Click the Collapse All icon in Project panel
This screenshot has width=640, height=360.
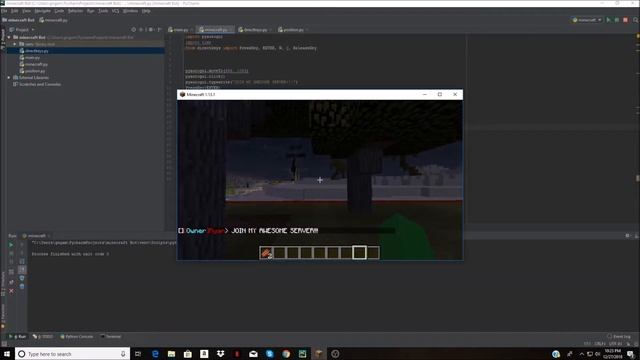pyautogui.click(x=142, y=29)
